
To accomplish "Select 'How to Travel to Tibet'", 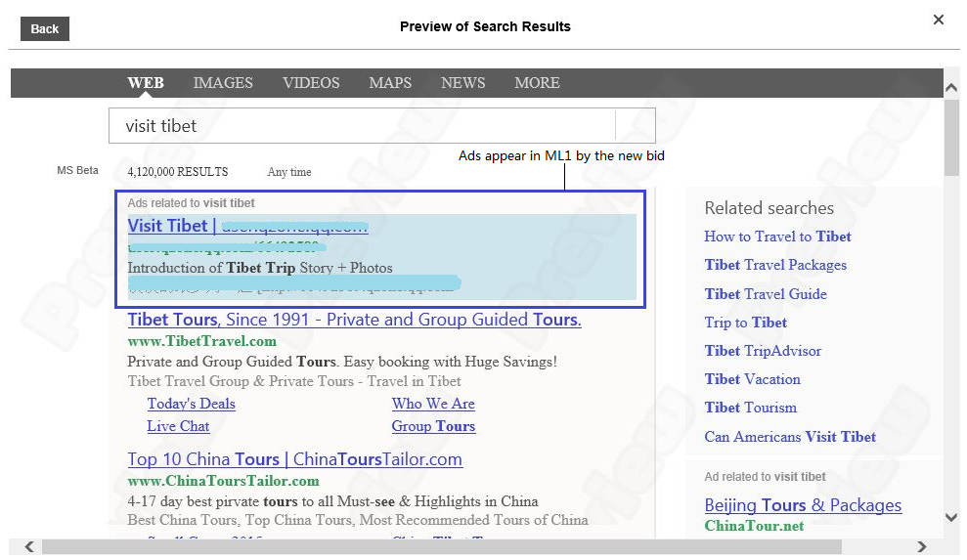I will 777,237.
